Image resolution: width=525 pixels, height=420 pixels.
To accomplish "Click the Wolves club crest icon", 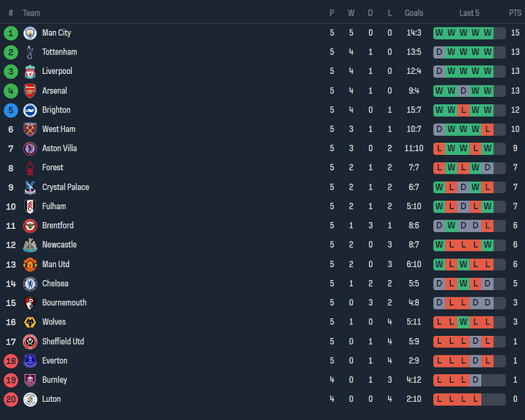I will point(30,322).
